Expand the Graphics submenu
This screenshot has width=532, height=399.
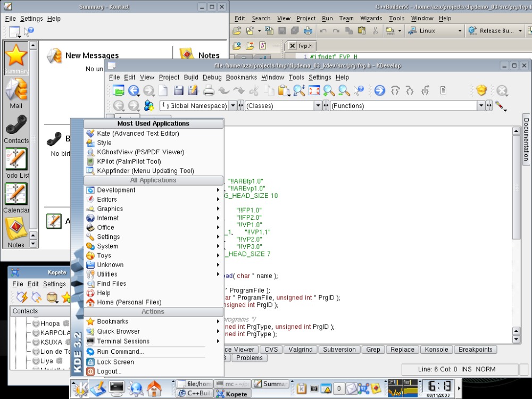(x=153, y=209)
